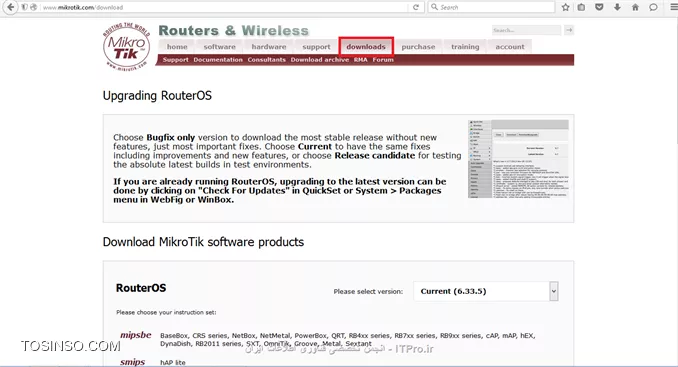Open the purchase tab
The image size is (678, 367).
pos(418,47)
